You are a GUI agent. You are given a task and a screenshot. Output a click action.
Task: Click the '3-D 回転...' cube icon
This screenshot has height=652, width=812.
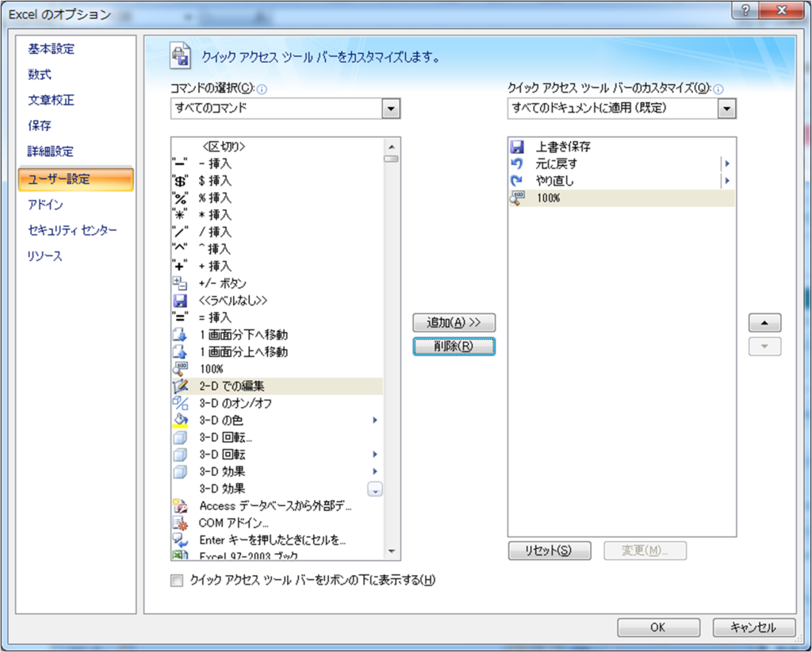(180, 438)
